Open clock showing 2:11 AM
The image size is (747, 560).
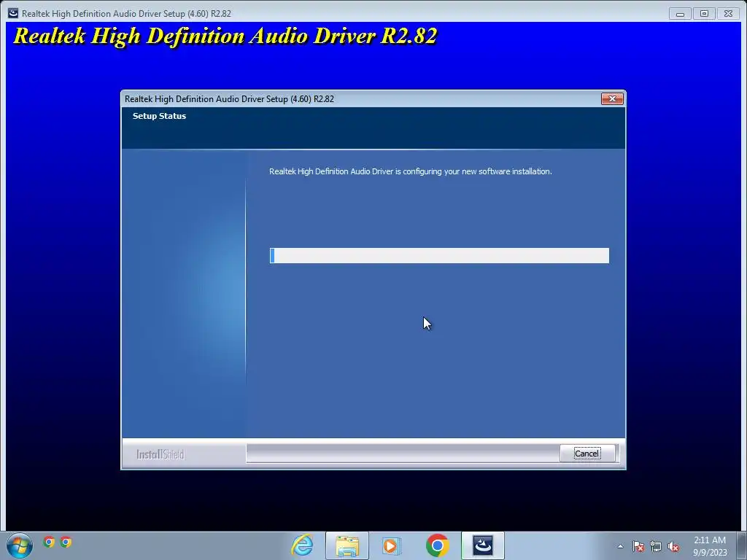pos(710,546)
